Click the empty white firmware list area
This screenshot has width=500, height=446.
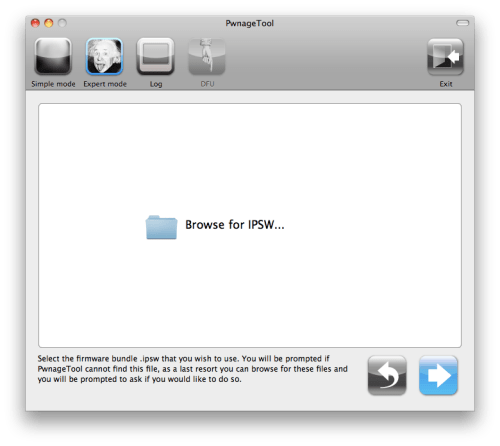tap(250, 225)
